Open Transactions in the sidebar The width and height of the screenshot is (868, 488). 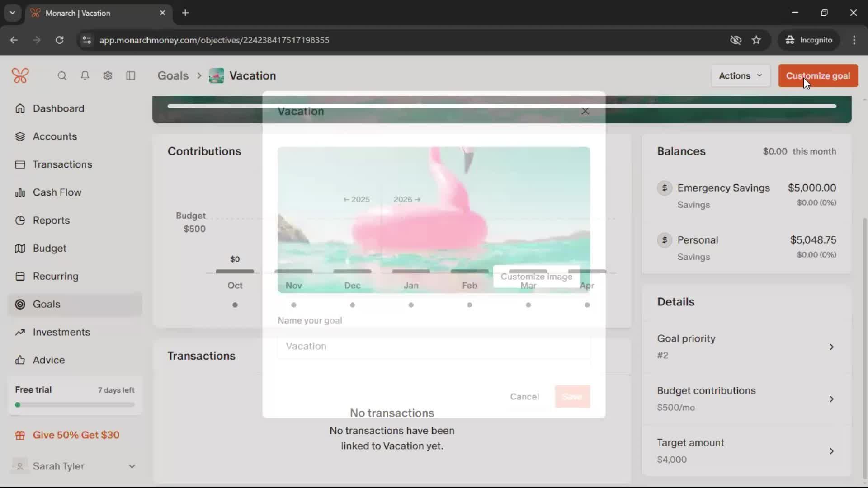pos(62,164)
